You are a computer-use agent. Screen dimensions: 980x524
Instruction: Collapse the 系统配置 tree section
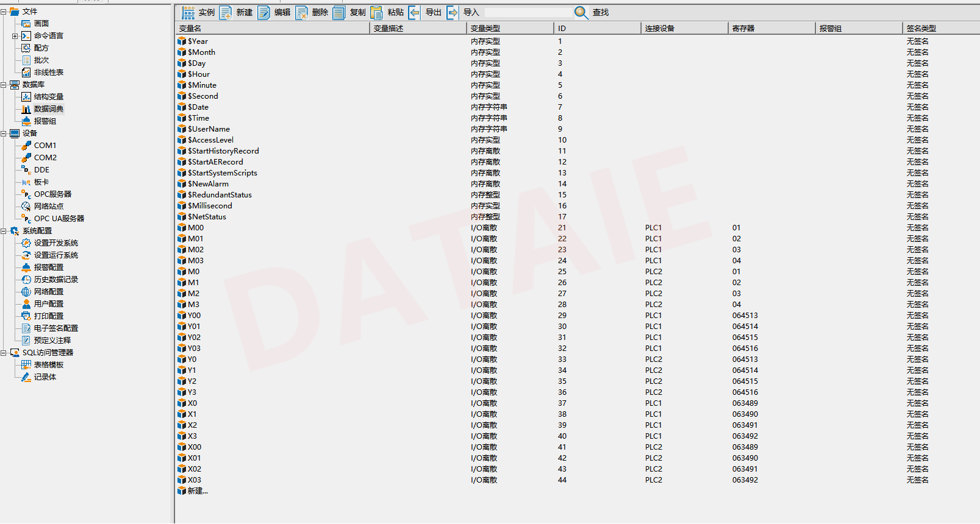tap(4, 231)
